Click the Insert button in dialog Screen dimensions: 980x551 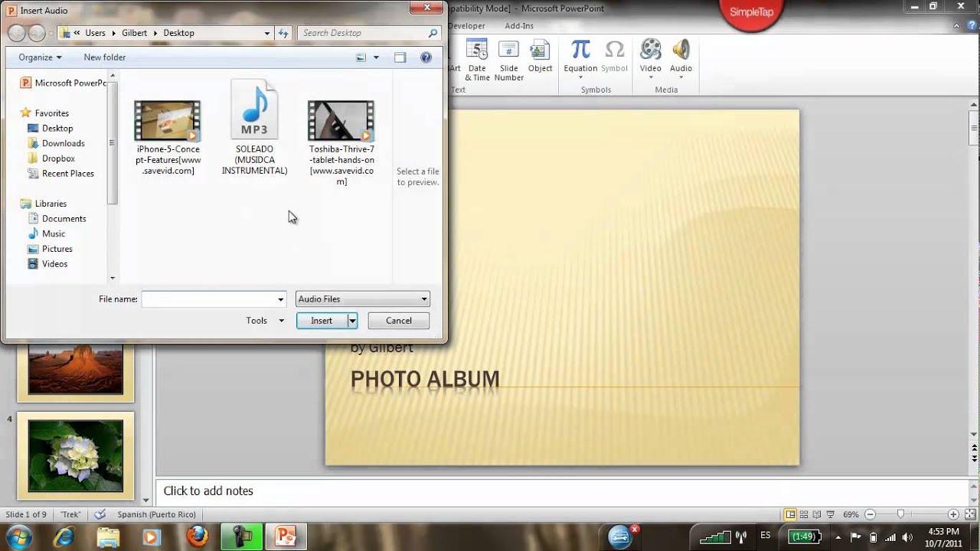(322, 321)
